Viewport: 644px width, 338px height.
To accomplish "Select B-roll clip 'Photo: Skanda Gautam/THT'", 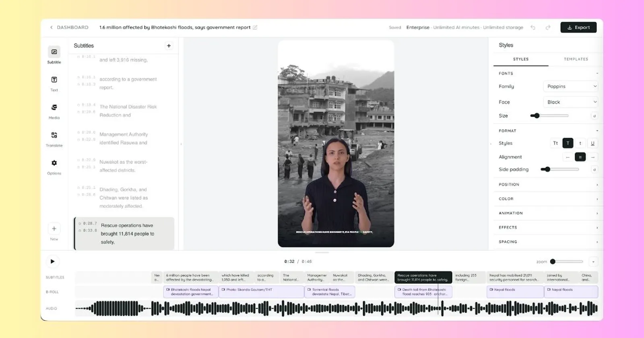I will 261,292.
